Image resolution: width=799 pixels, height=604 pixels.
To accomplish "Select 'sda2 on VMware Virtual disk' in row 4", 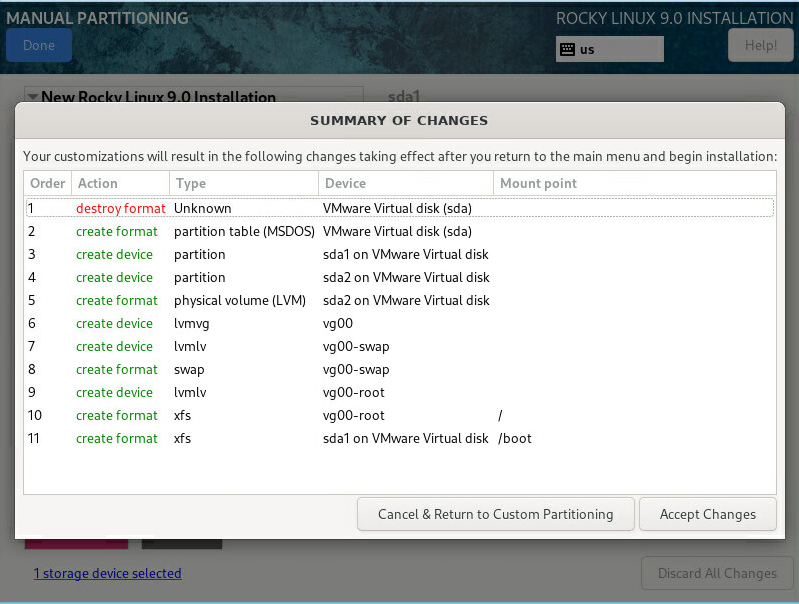I will (406, 277).
